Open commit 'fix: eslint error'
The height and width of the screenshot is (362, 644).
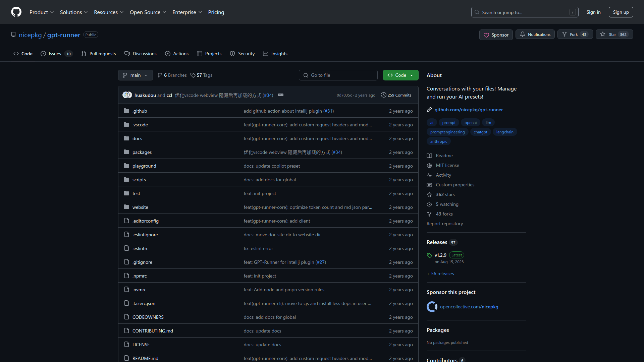pos(258,248)
